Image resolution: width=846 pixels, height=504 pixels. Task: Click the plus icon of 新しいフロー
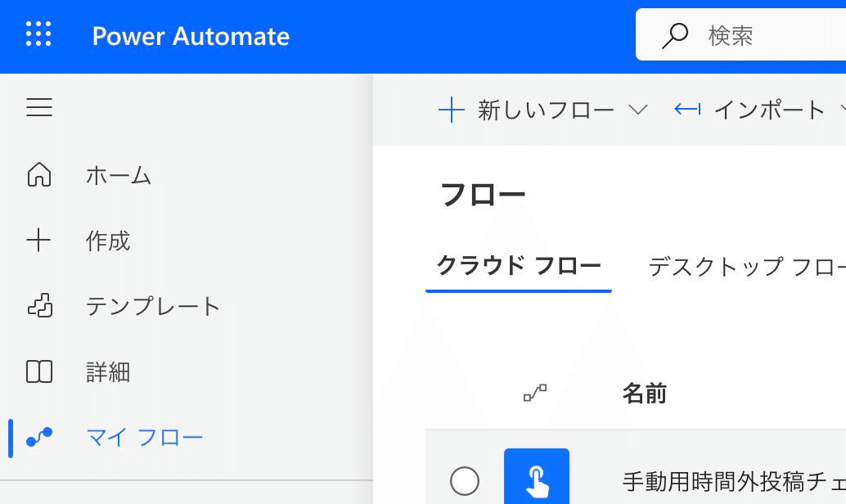[452, 110]
